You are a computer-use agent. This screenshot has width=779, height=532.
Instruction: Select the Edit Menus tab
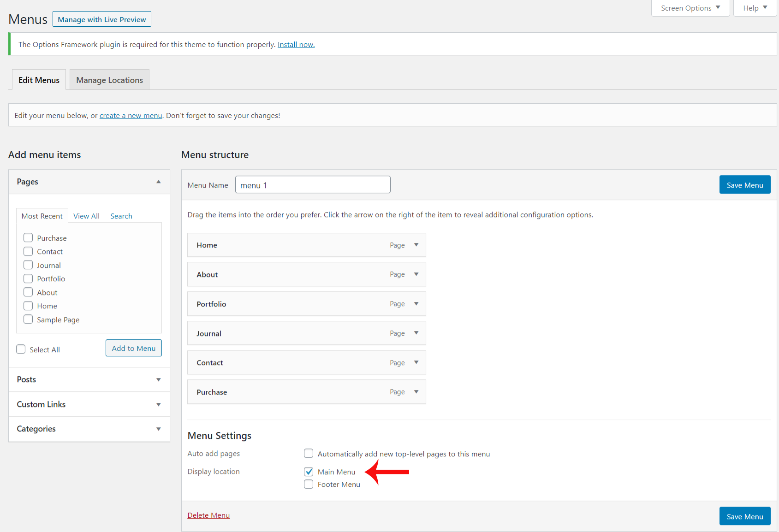click(39, 80)
